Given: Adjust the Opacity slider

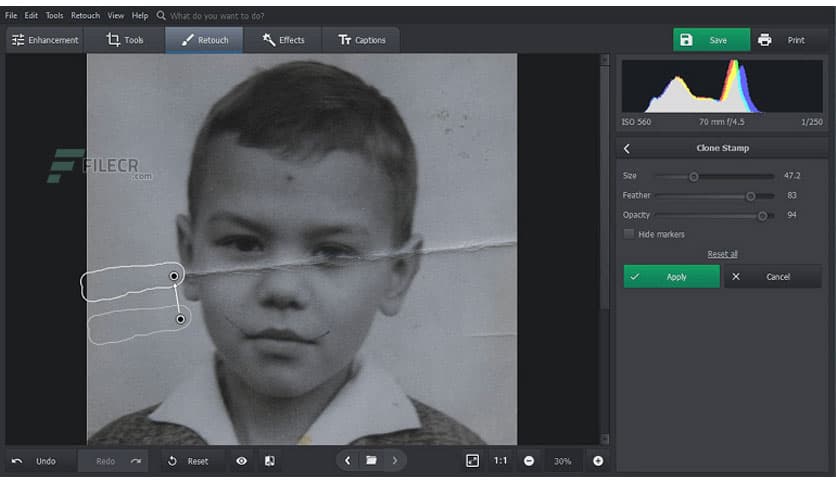Looking at the screenshot, I should pos(762,216).
